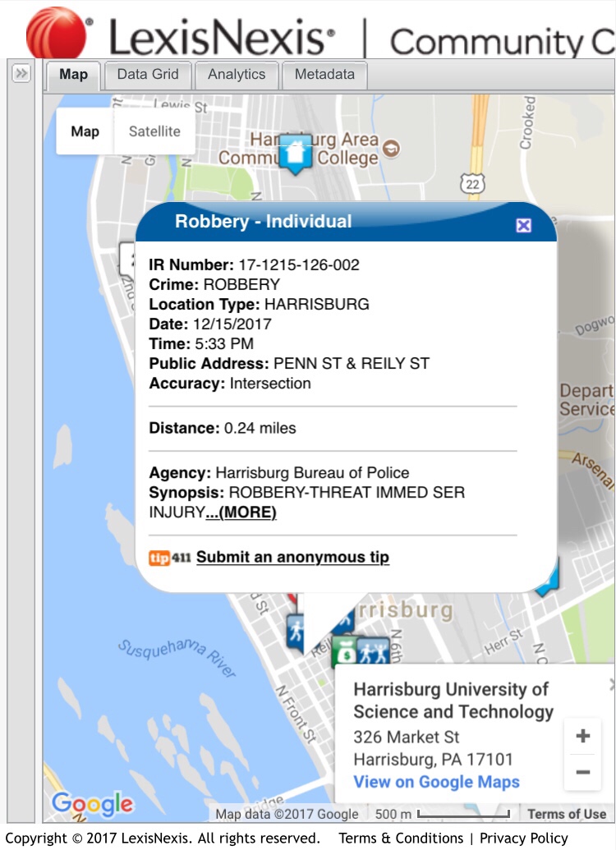Zoom out on the map
Screen dimensions: 616x850
pyautogui.click(x=582, y=772)
